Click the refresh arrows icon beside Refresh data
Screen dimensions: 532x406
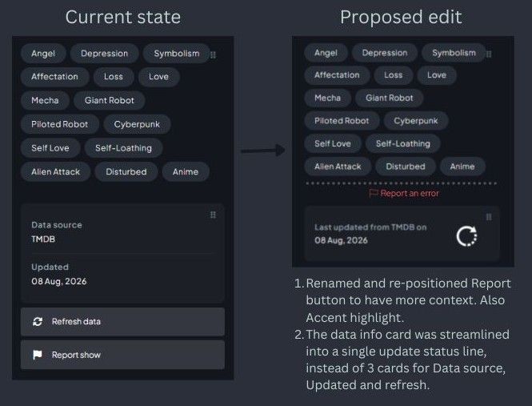coord(38,321)
